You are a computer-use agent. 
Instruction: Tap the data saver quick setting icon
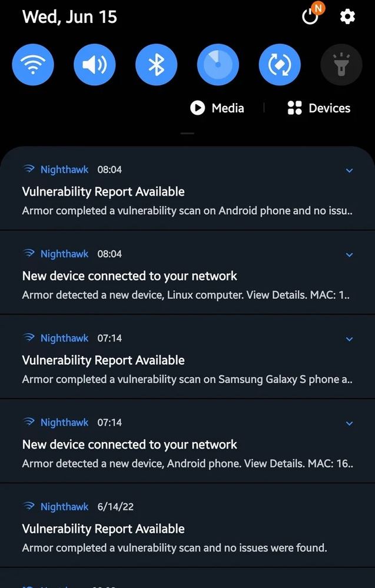pos(218,65)
